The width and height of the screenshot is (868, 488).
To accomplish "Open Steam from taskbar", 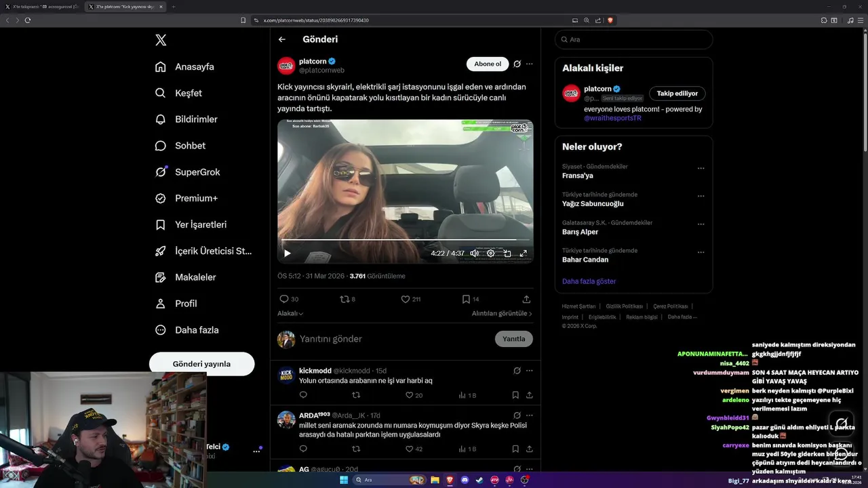I will 480,480.
